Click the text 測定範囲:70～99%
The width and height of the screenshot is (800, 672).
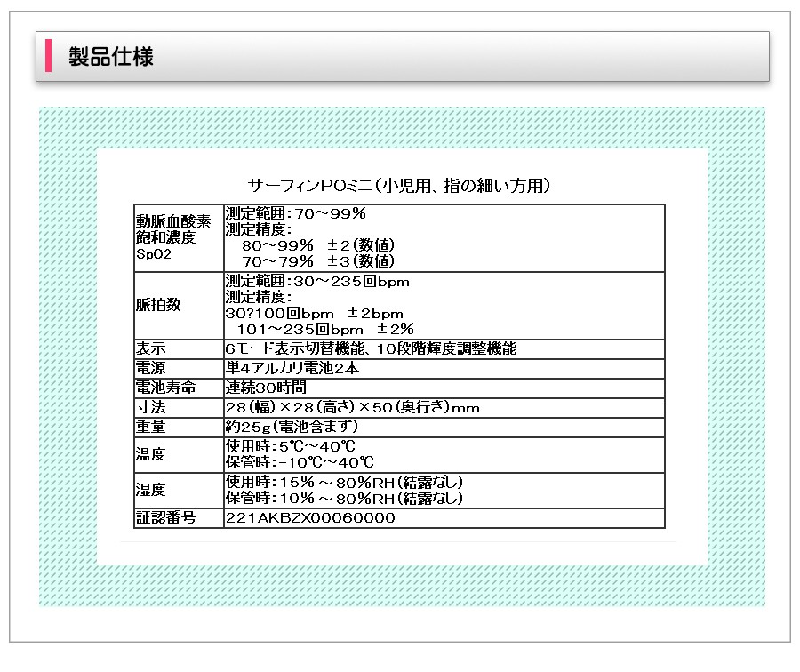tap(295, 213)
